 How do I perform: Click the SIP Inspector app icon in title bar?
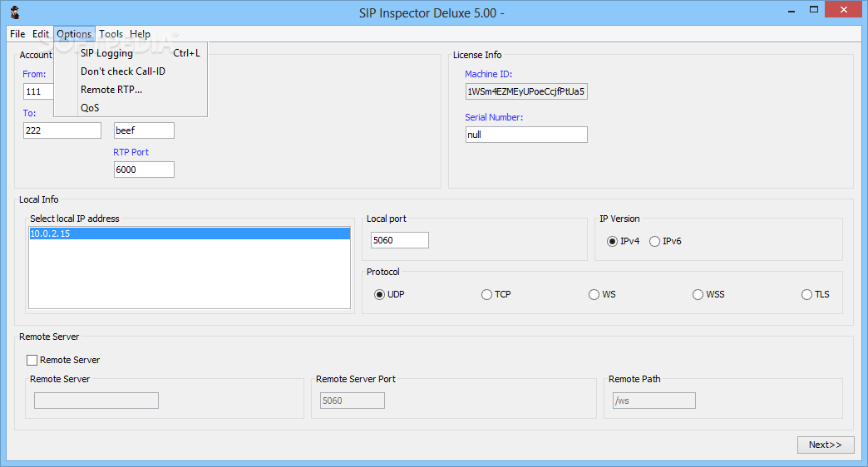pyautogui.click(x=15, y=12)
